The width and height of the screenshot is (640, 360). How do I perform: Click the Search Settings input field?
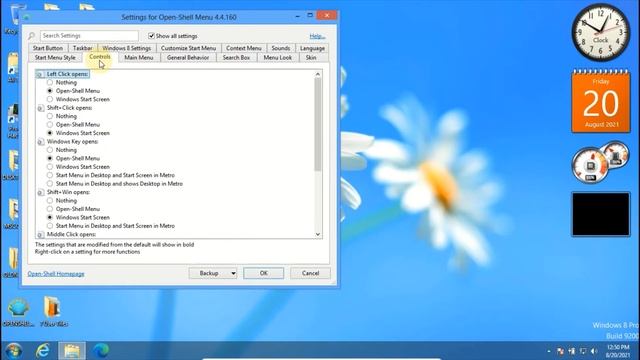coord(89,36)
